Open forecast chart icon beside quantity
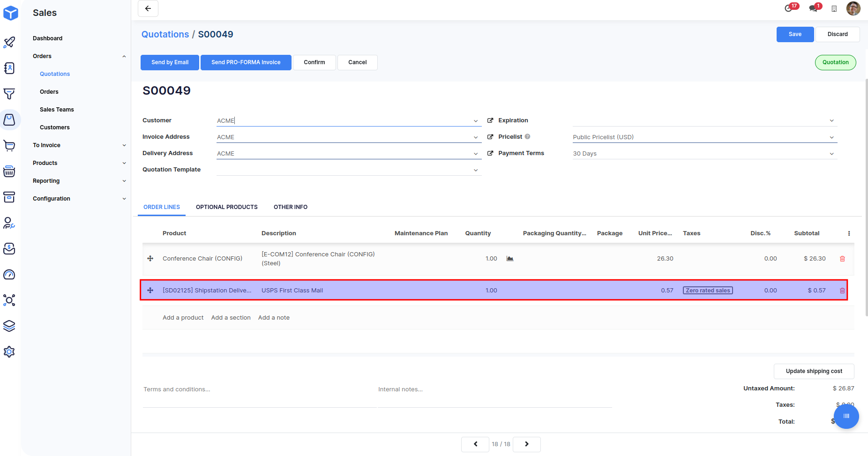This screenshot has height=456, width=868. (x=510, y=259)
